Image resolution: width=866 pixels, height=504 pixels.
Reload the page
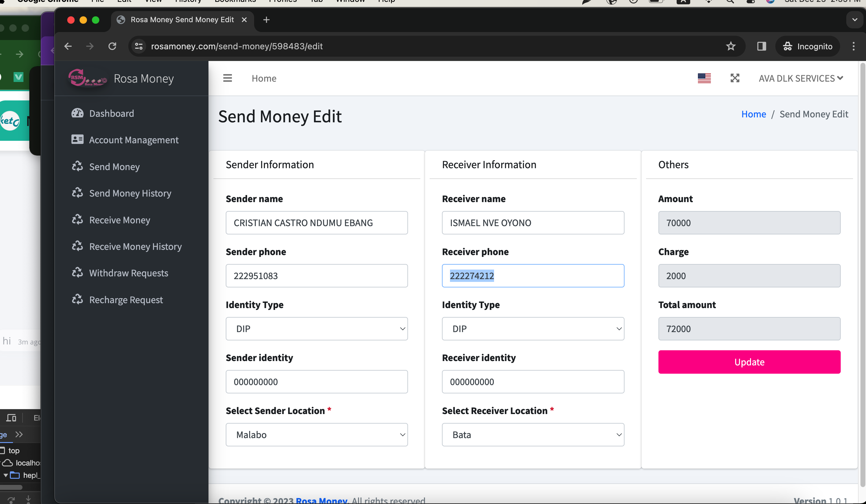112,46
